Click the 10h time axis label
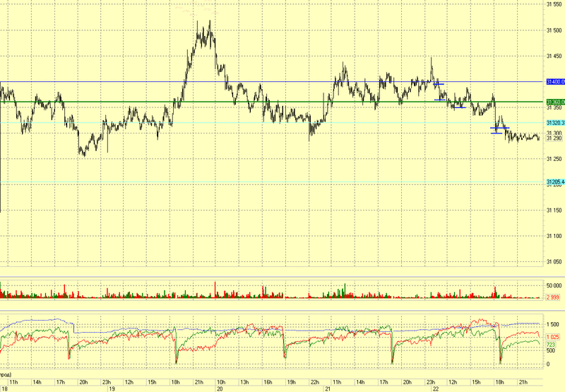Viewport: 565px width, 392px height. coord(221,382)
